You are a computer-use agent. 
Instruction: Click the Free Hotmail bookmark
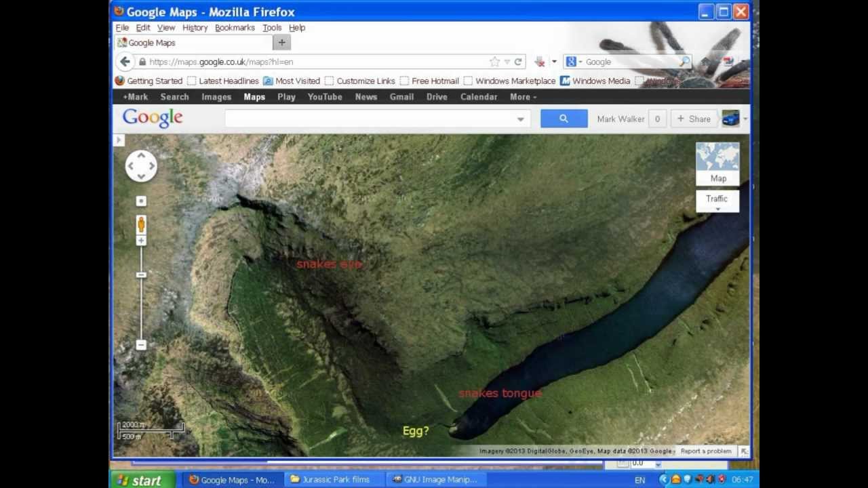pos(429,81)
